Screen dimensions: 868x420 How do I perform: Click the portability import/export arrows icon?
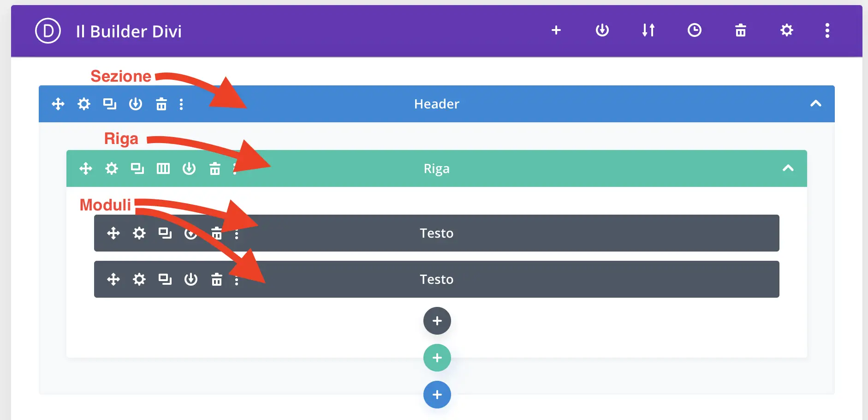pyautogui.click(x=648, y=30)
